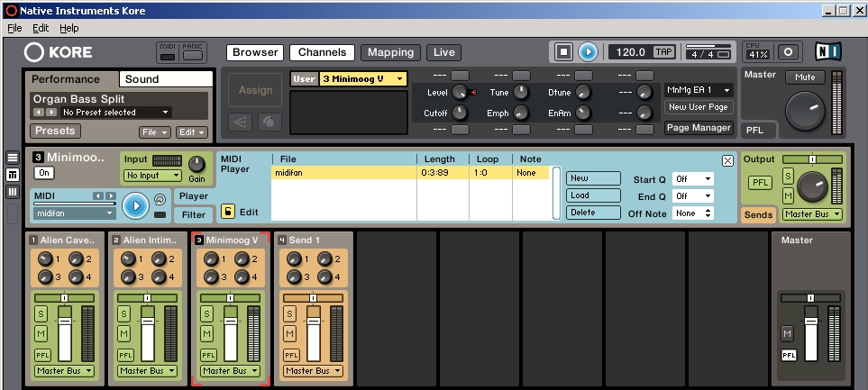Open the No Input dropdown

tap(152, 176)
